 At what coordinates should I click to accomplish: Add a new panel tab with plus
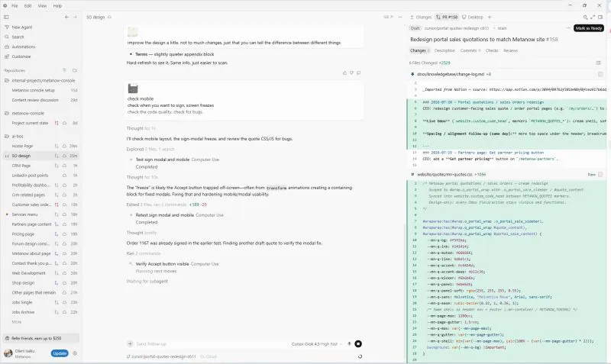[490, 17]
